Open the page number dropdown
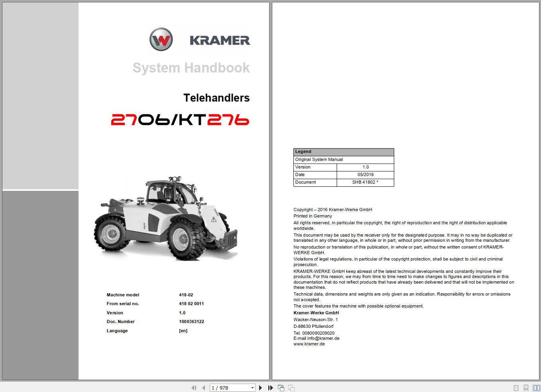 tap(252, 387)
